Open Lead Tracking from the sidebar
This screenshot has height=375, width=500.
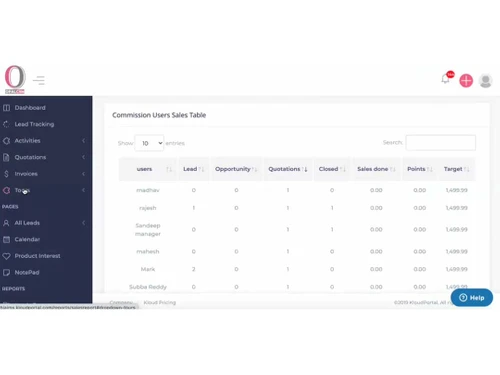coord(34,124)
